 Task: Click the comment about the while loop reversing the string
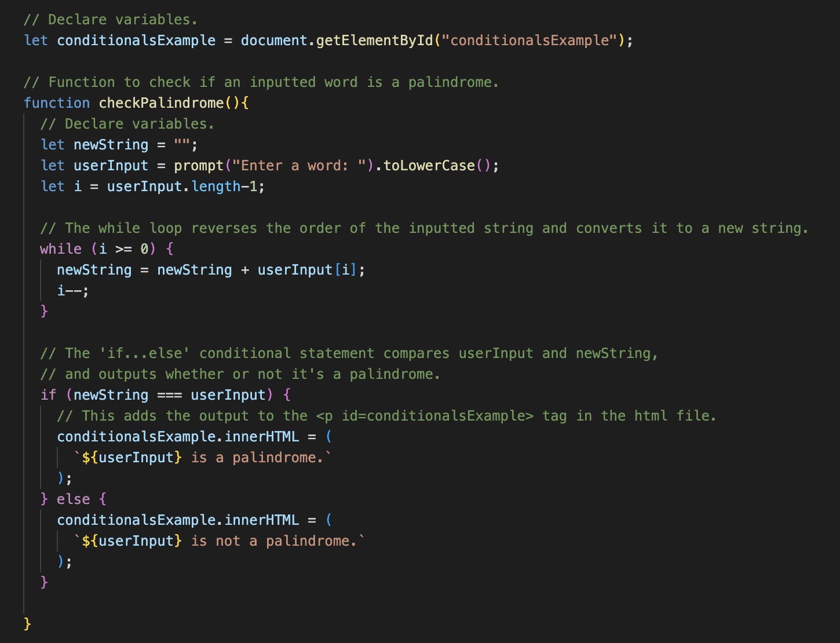(424, 228)
